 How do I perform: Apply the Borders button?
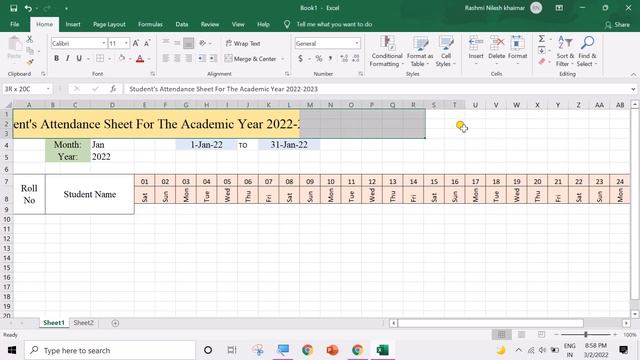tap(100, 58)
